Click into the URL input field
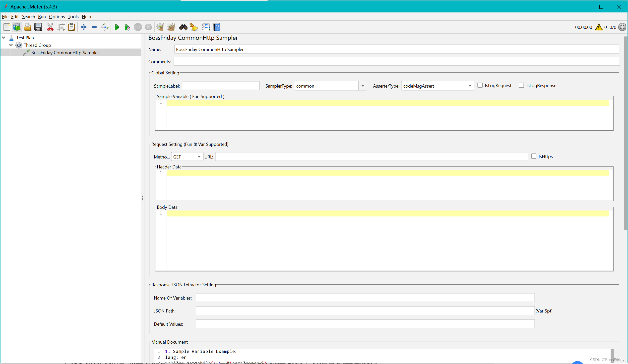Image resolution: width=628 pixels, height=364 pixels. tap(371, 157)
